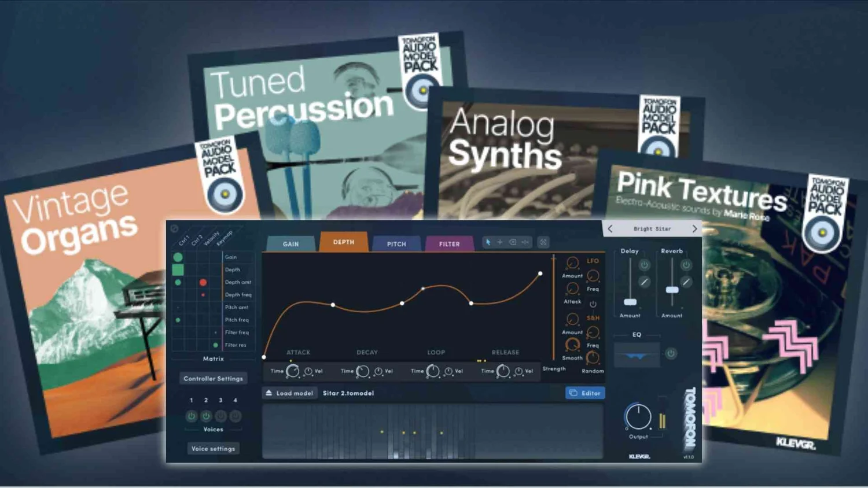Switch to the PITCH tab
868x488 pixels.
[x=396, y=243]
